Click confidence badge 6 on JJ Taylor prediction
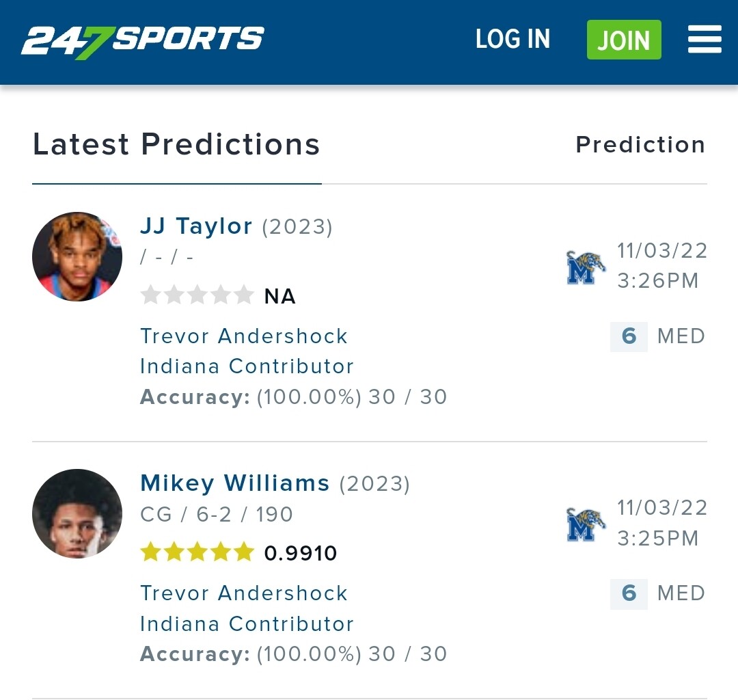Screen dimensions: 738x700 (x=629, y=336)
